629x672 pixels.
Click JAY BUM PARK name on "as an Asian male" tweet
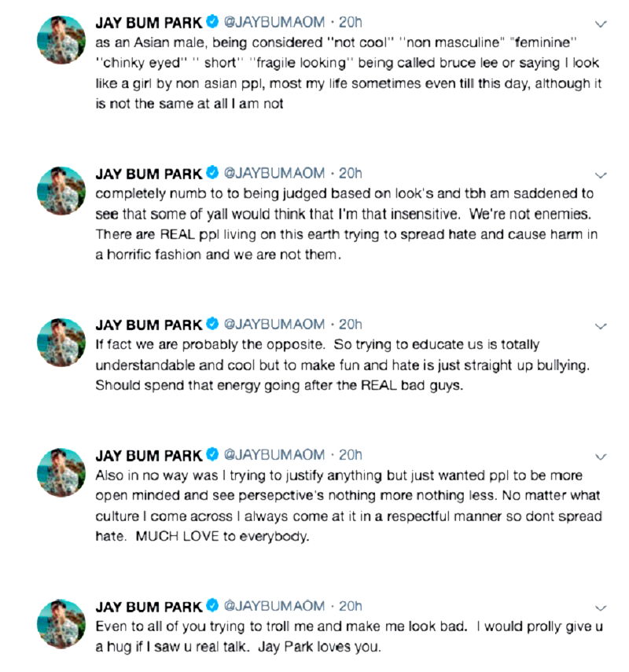(148, 23)
